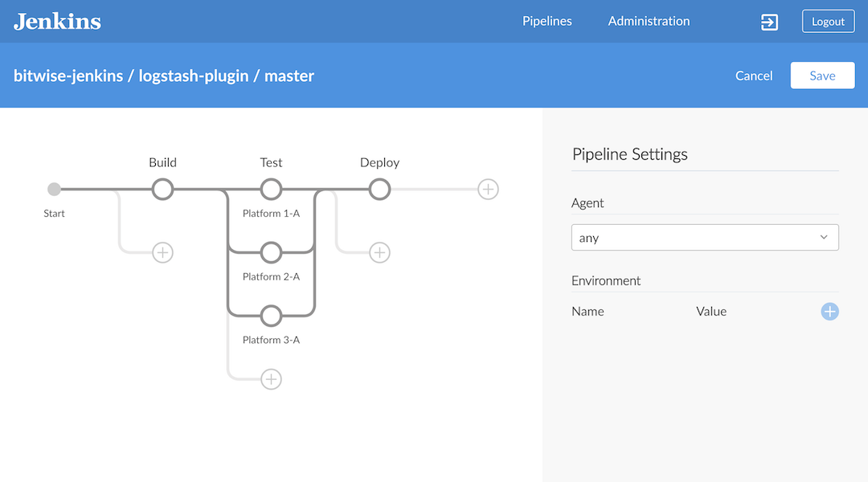Screen dimensions: 868x482
Task: Click the Start node of pipeline
Action: 54,190
